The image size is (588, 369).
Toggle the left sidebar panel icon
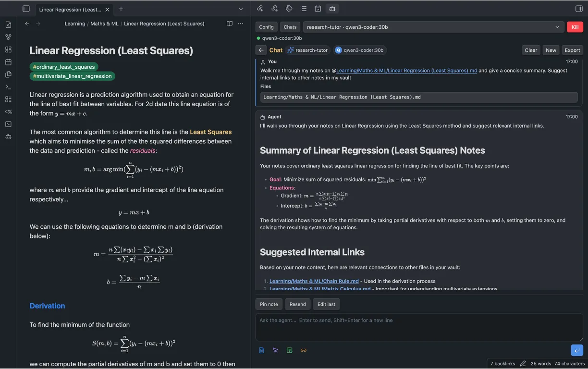(26, 9)
